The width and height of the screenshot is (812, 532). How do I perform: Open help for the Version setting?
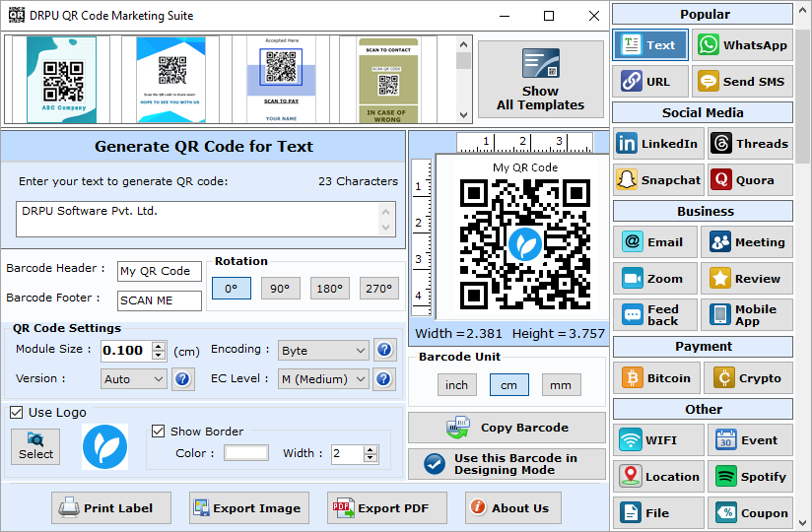click(x=182, y=379)
